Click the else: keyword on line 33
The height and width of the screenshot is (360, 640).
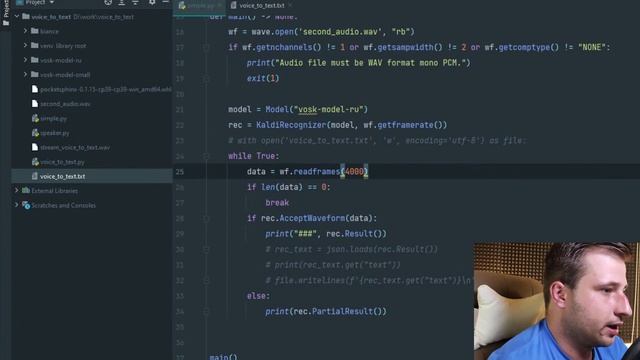point(258,296)
